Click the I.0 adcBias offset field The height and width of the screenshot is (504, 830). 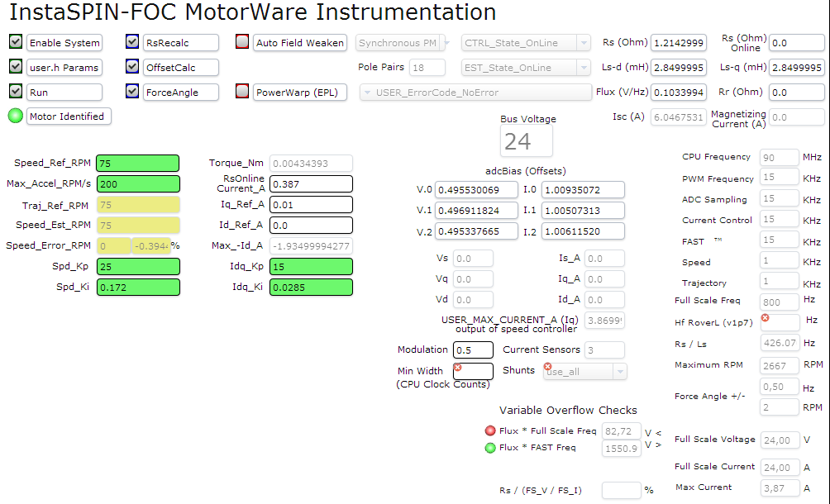coord(583,190)
